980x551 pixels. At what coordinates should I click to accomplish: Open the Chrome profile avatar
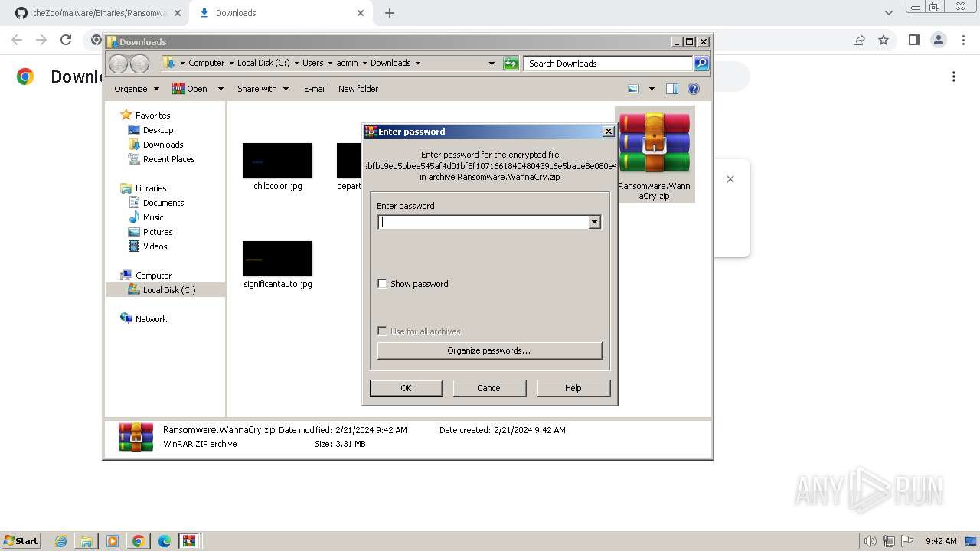pyautogui.click(x=938, y=40)
